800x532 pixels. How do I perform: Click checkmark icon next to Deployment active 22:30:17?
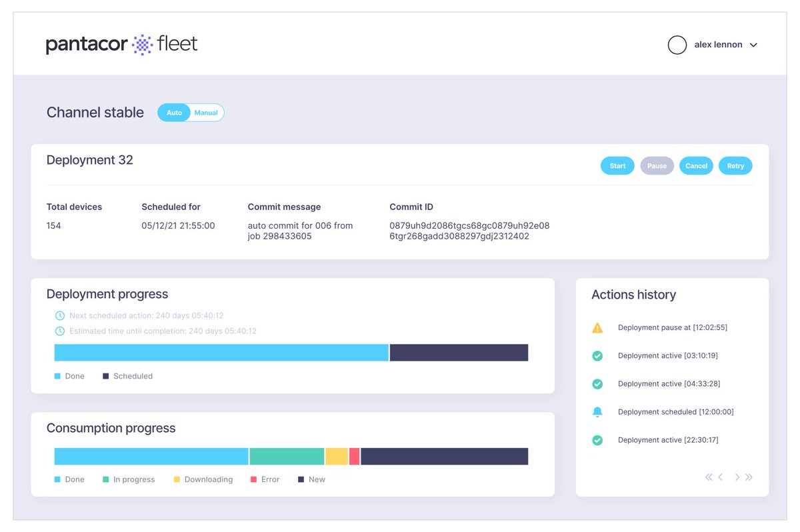point(597,440)
